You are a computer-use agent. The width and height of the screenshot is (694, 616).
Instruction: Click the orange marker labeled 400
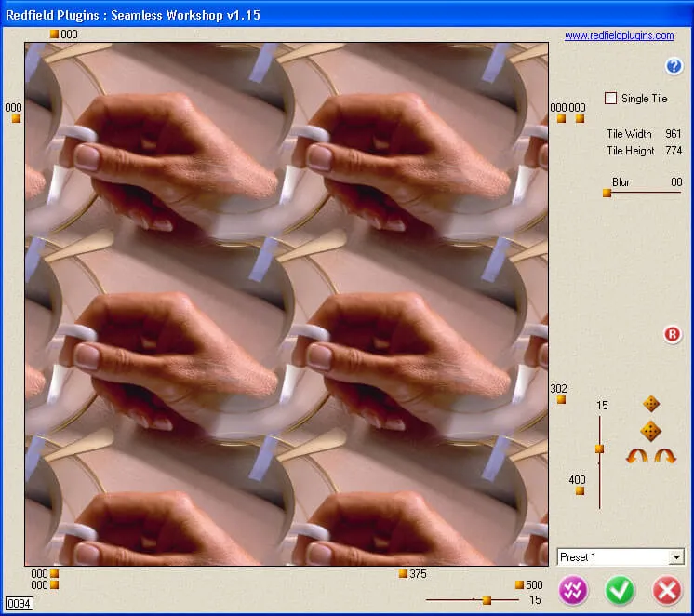(580, 490)
